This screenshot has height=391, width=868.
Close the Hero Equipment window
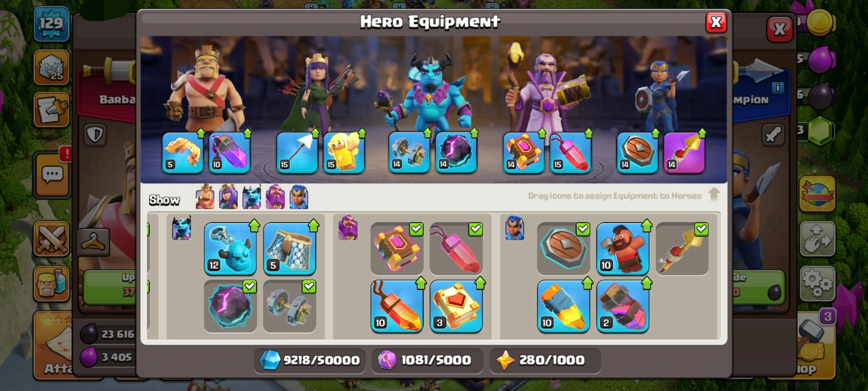tap(716, 22)
